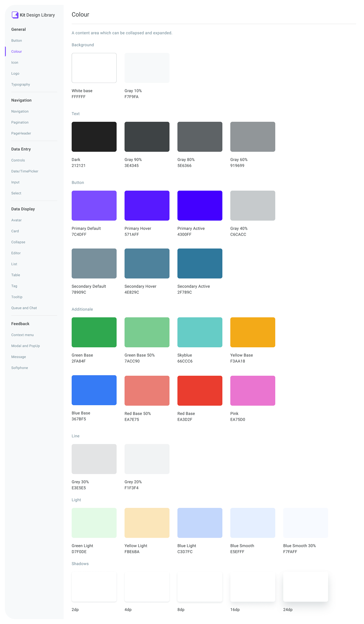This screenshot has height=624, width=364.
Task: Select the White base FFFFFF swatch
Action: (x=94, y=68)
